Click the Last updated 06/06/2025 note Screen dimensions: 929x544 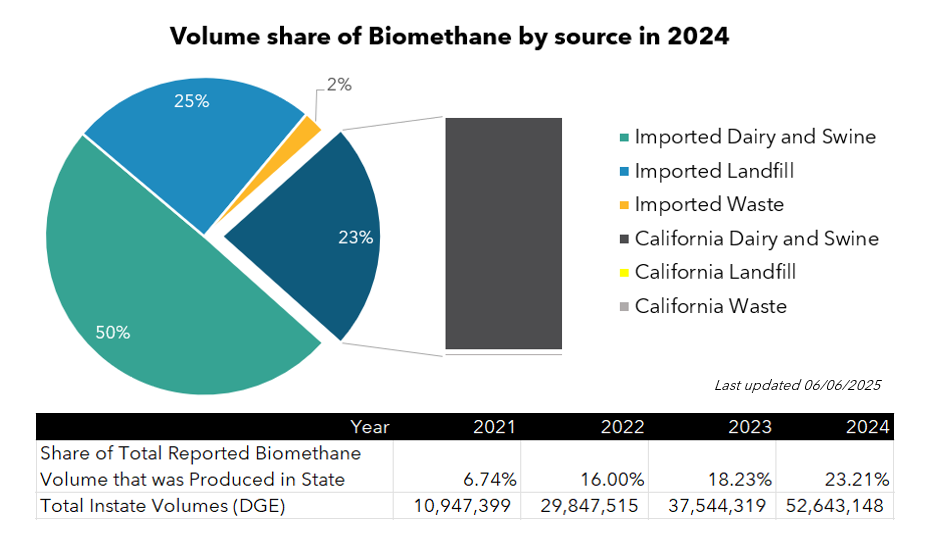797,385
